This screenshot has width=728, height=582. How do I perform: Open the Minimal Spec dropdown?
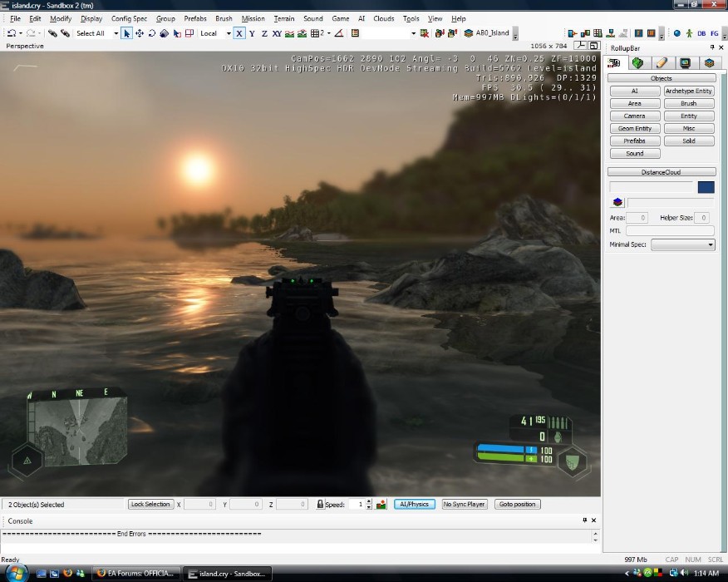682,244
